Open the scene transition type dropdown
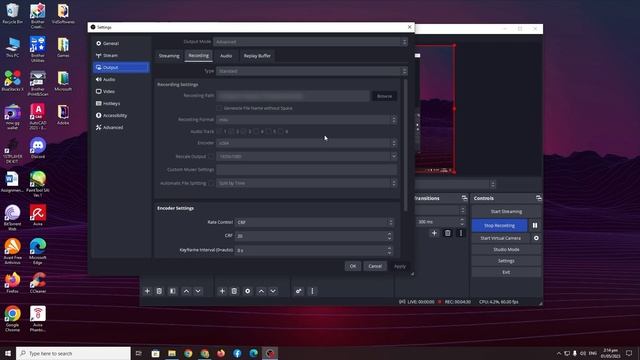 point(439,210)
